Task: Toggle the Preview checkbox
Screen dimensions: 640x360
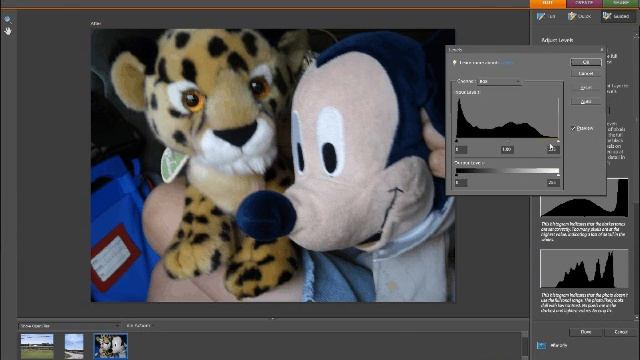Action: click(573, 129)
